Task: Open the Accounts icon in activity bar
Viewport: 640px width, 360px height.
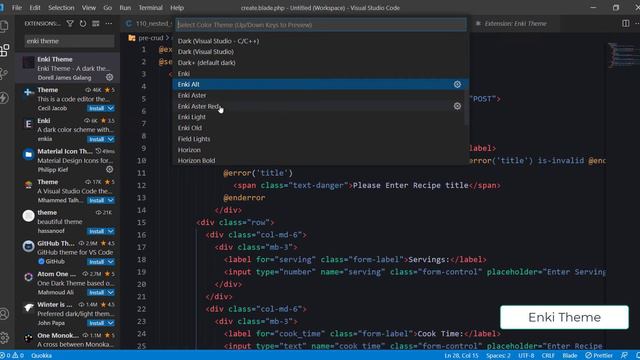Action: coord(4,313)
